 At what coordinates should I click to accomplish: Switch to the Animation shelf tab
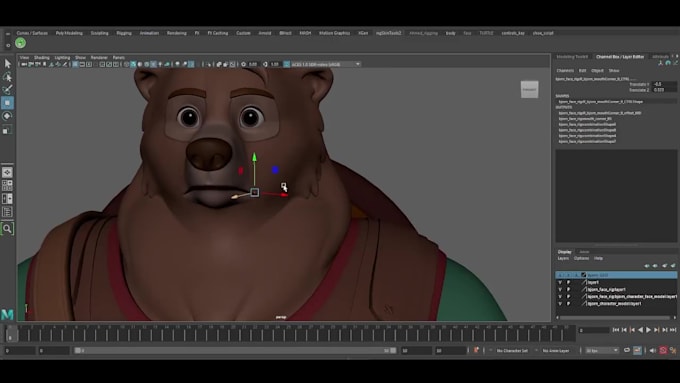click(x=149, y=33)
